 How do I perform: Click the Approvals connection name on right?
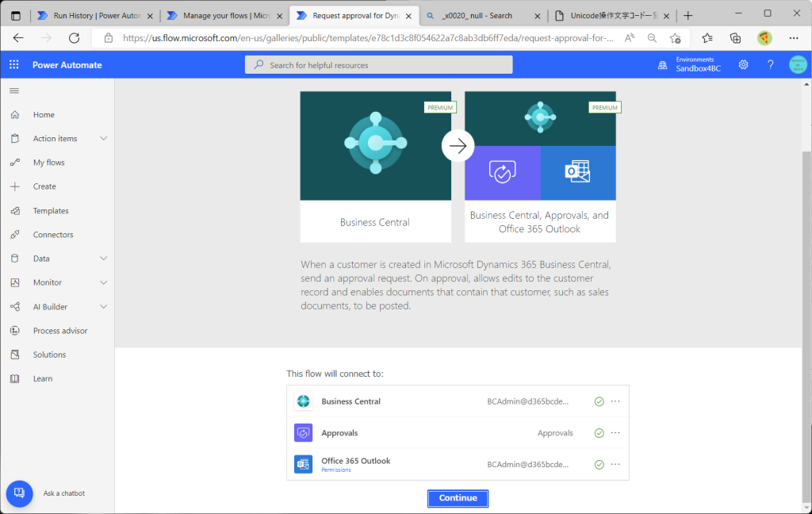555,433
